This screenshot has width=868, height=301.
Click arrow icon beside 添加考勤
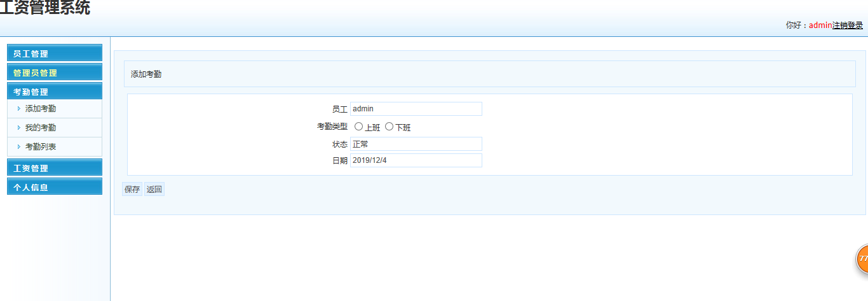(19, 109)
